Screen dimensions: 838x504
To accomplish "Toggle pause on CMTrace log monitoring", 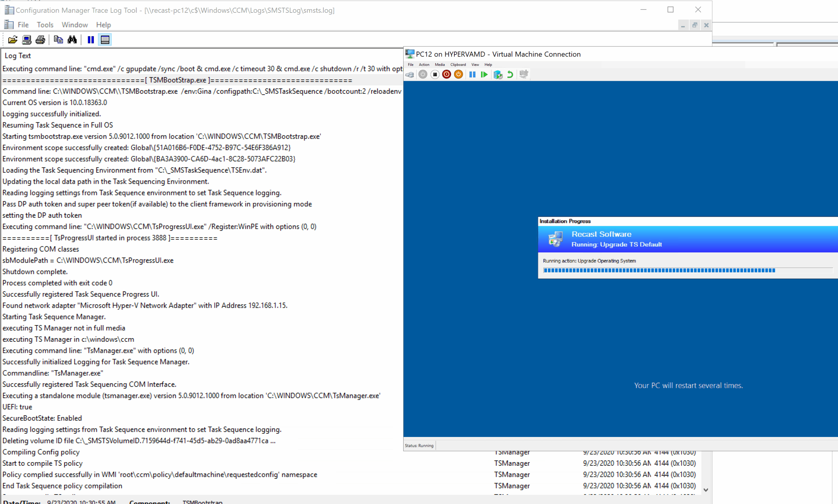I will click(90, 40).
